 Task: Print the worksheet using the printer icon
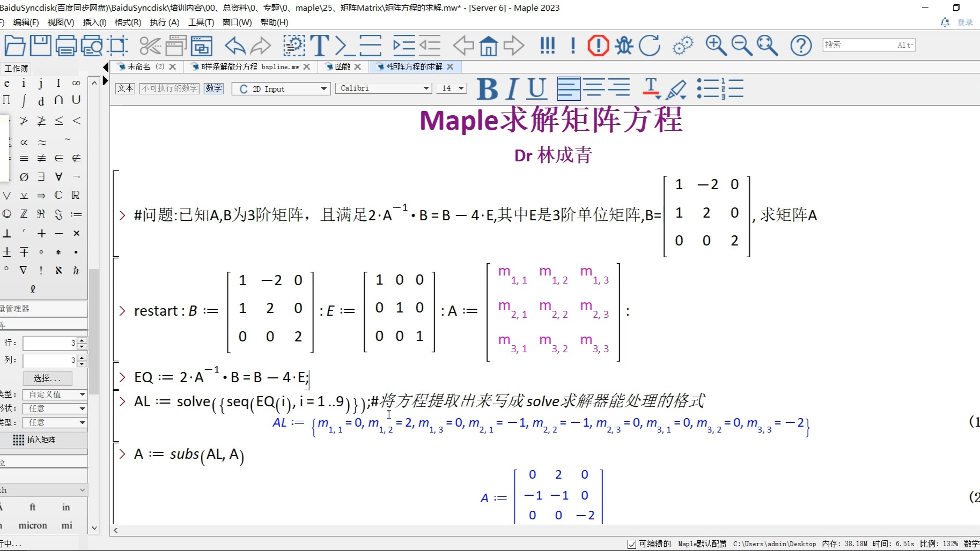(x=67, y=46)
